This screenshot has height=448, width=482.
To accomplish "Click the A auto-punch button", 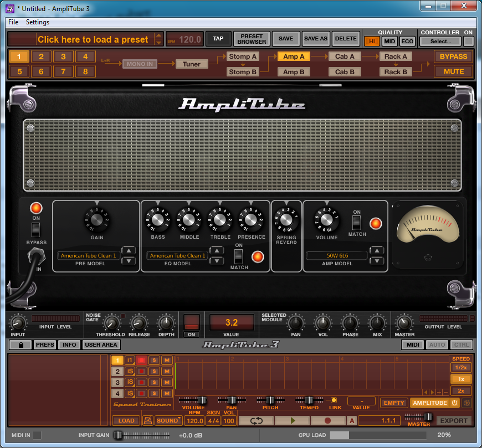I will point(352,420).
